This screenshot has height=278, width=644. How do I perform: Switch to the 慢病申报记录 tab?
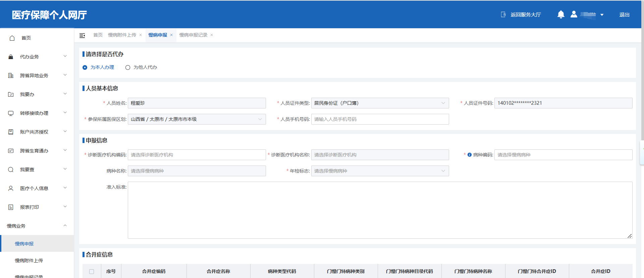pos(193,35)
